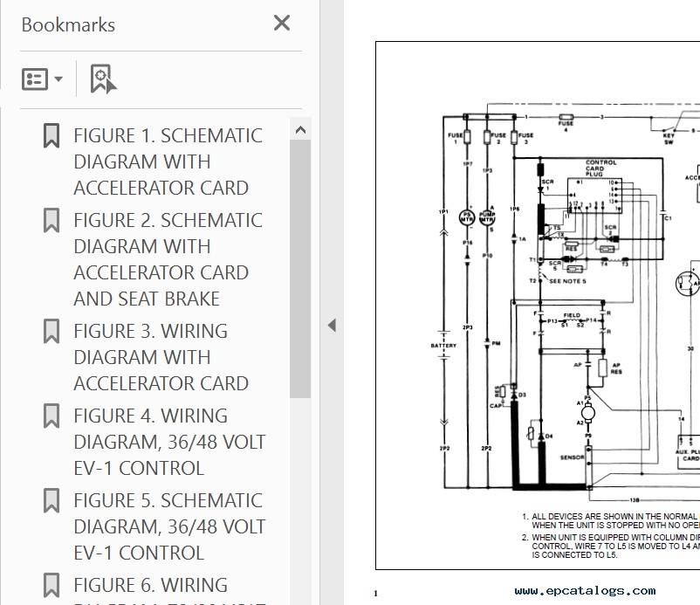This screenshot has height=605, width=700.
Task: Click the bookmark icon beside Figure 2
Action: (51, 221)
